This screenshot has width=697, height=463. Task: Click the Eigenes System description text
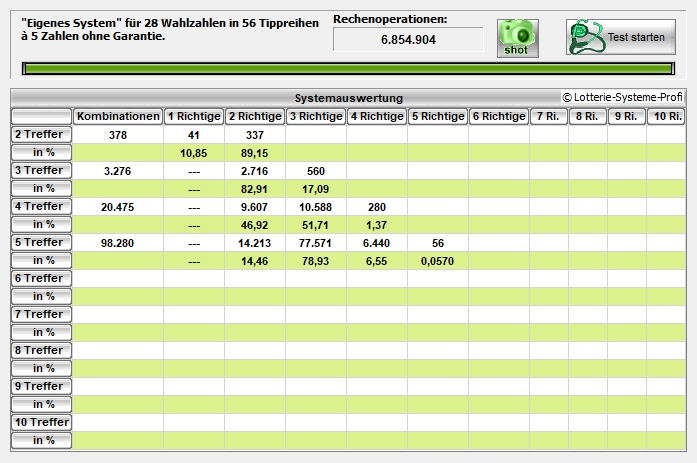pyautogui.click(x=170, y=29)
